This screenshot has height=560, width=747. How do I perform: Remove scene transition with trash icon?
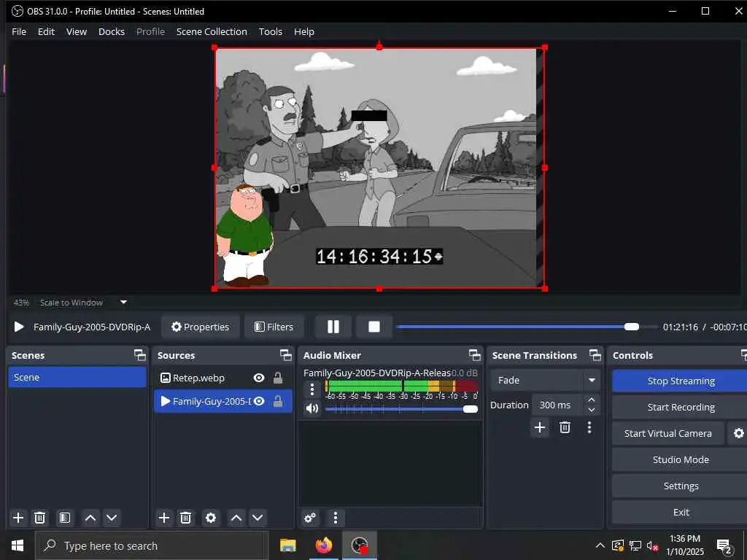[x=565, y=427]
